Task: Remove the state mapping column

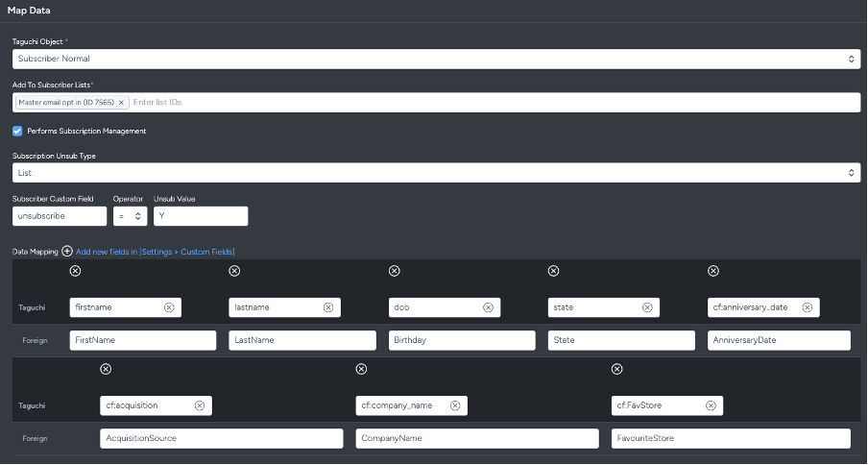Action: 553,272
